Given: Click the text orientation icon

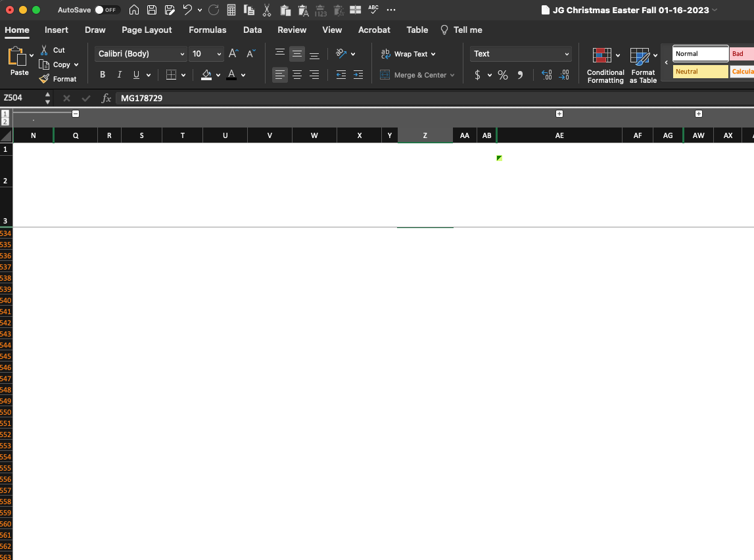Looking at the screenshot, I should point(341,53).
